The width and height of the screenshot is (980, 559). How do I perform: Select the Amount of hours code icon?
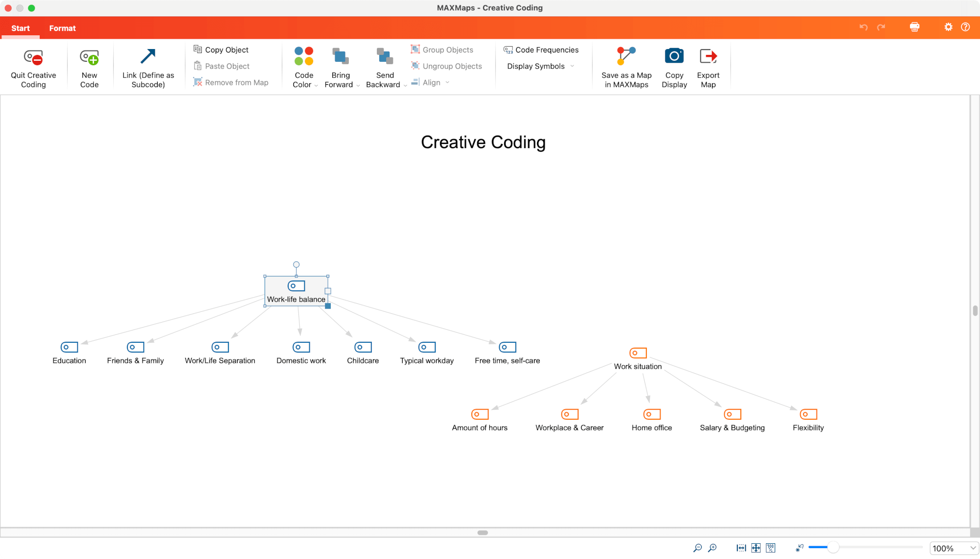(480, 414)
